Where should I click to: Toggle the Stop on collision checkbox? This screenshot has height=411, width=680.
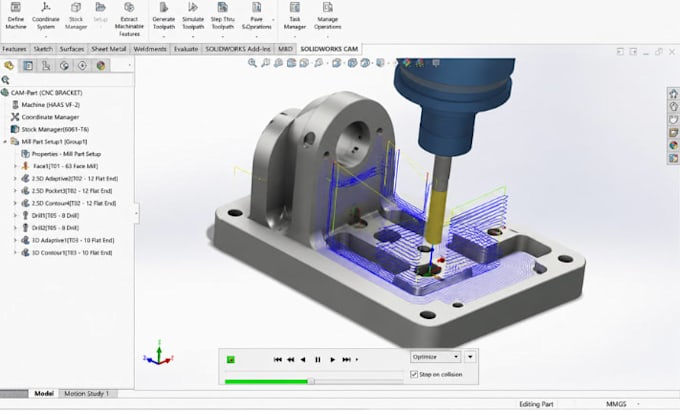(414, 374)
